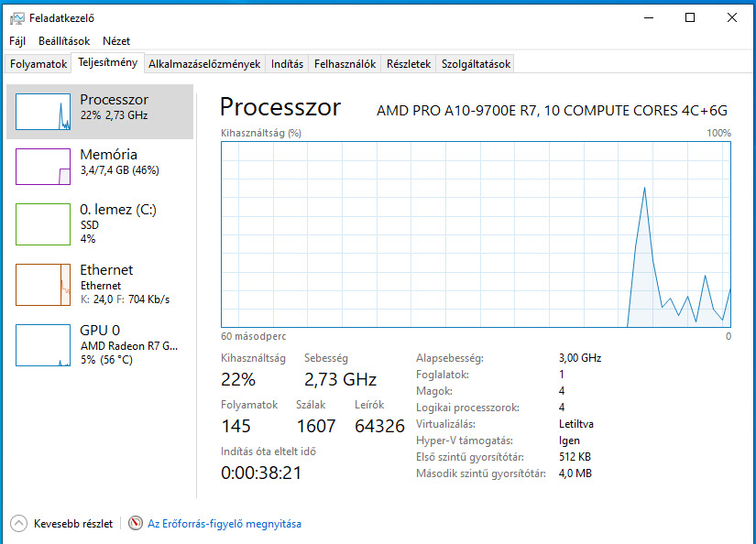The height and width of the screenshot is (544, 756).
Task: Open the Fájl menu
Action: coord(17,41)
